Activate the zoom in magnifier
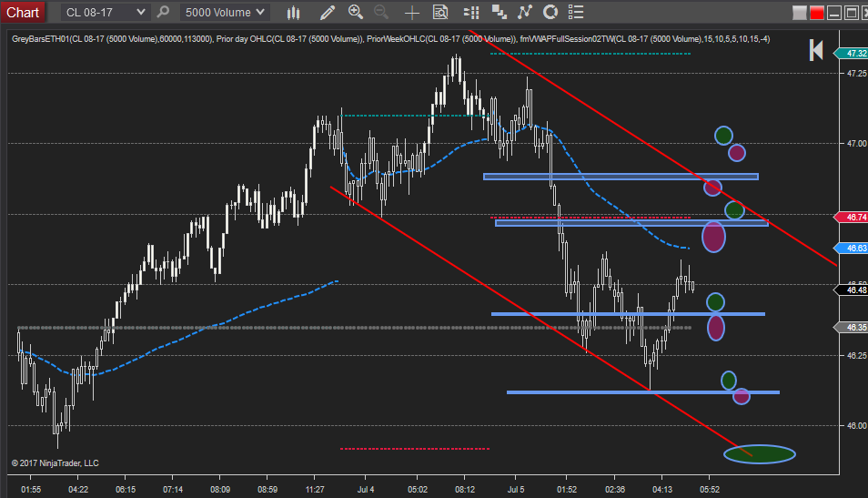The width and height of the screenshot is (868, 498). [356, 12]
